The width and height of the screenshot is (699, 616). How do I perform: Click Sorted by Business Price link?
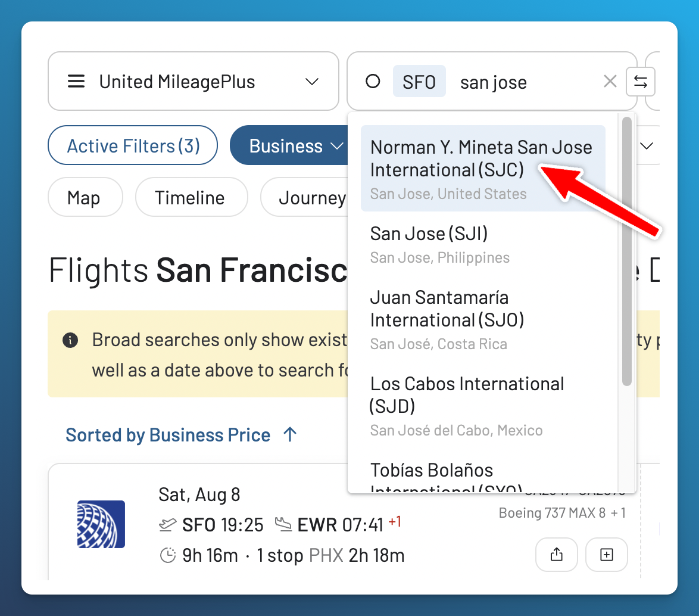coord(168,435)
